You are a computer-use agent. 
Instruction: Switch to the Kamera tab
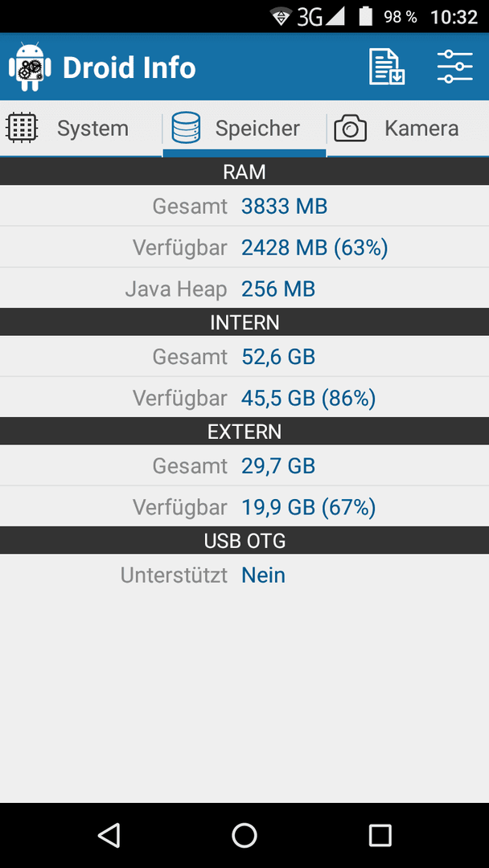tap(409, 129)
